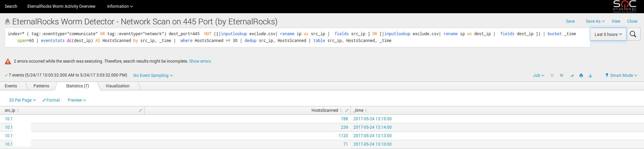Share the search job results
The image size is (644, 149).
pyautogui.click(x=572, y=76)
